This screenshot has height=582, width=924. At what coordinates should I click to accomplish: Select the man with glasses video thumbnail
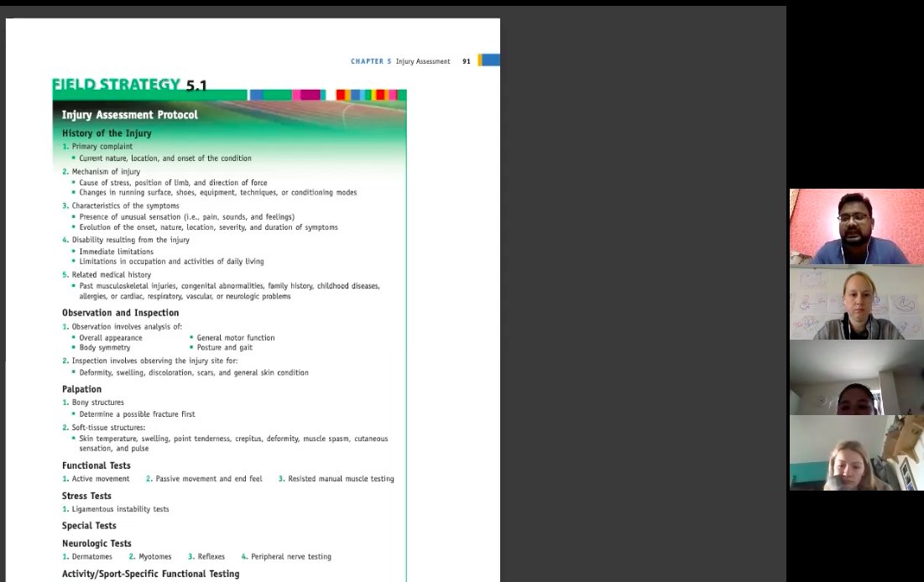[x=857, y=226]
